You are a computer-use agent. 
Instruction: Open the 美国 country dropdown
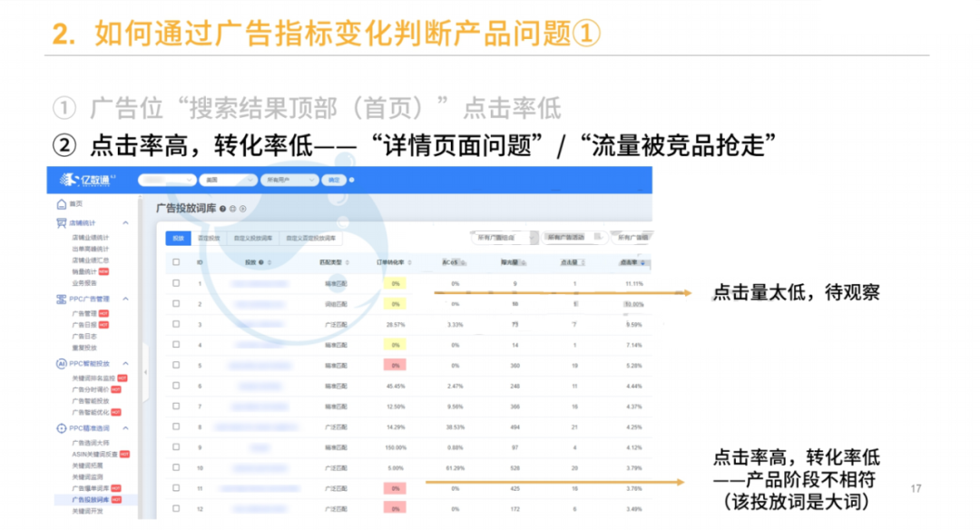pyautogui.click(x=228, y=180)
